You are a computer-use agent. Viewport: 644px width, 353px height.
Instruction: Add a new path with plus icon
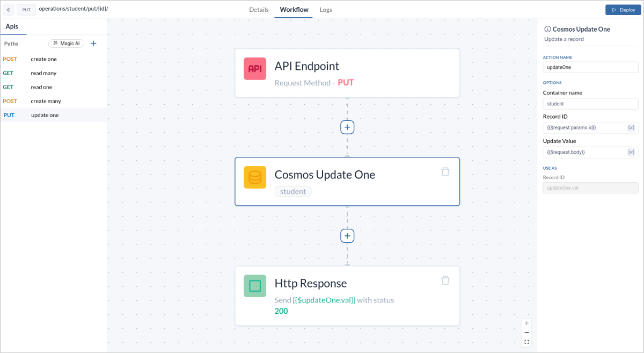pyautogui.click(x=93, y=44)
